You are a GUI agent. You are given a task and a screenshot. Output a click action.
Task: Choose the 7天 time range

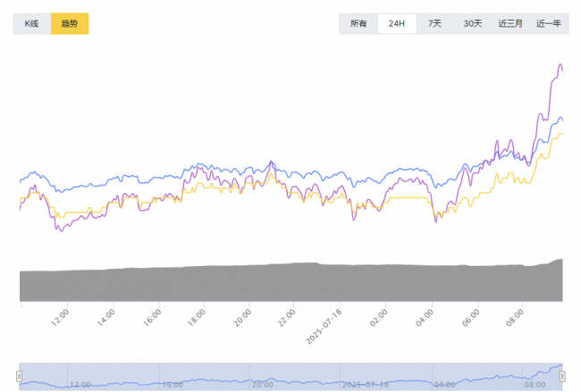coord(434,24)
